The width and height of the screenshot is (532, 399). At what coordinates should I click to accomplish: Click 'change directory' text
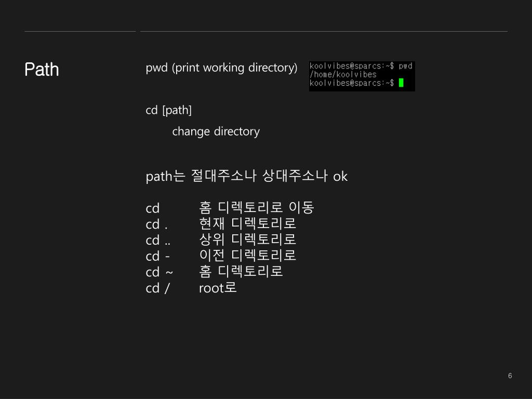(x=216, y=131)
